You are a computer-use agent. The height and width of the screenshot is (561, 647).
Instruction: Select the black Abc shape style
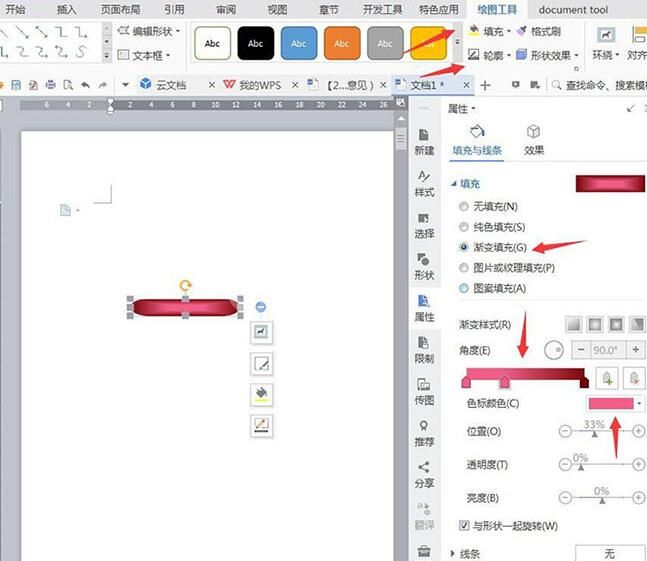pyautogui.click(x=255, y=43)
